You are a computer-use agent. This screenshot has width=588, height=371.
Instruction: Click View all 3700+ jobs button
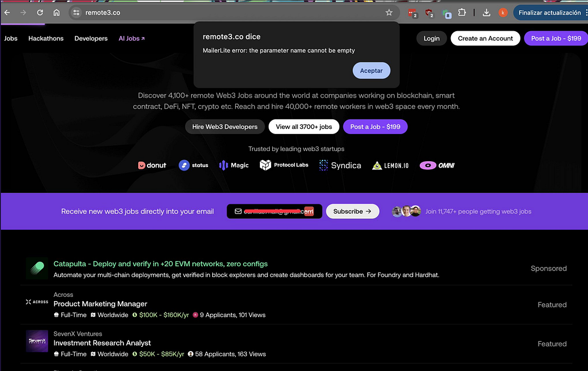304,127
